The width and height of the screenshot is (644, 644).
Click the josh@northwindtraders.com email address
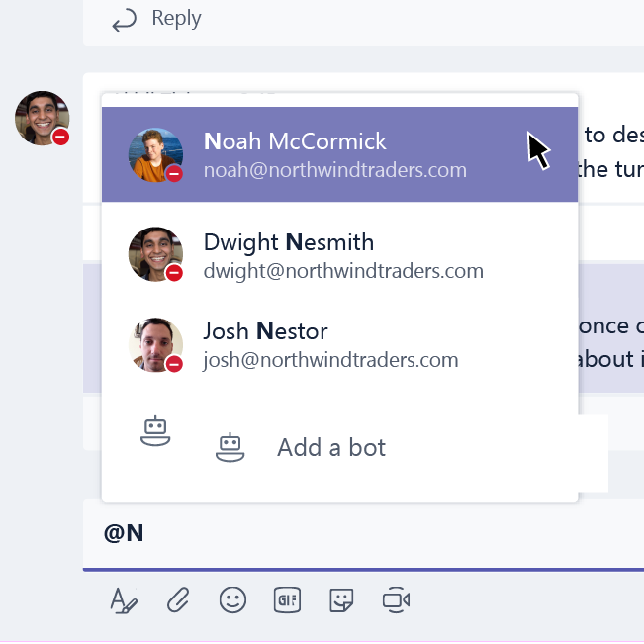click(330, 360)
